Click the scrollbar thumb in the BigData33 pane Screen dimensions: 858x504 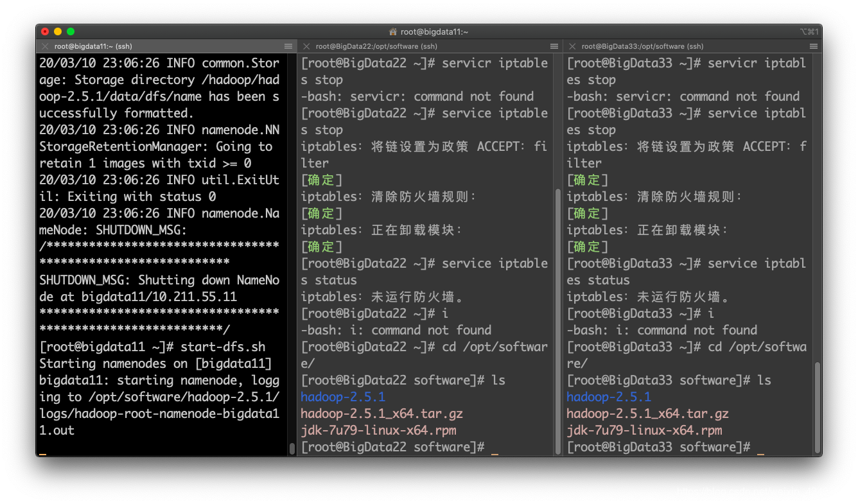pos(818,407)
